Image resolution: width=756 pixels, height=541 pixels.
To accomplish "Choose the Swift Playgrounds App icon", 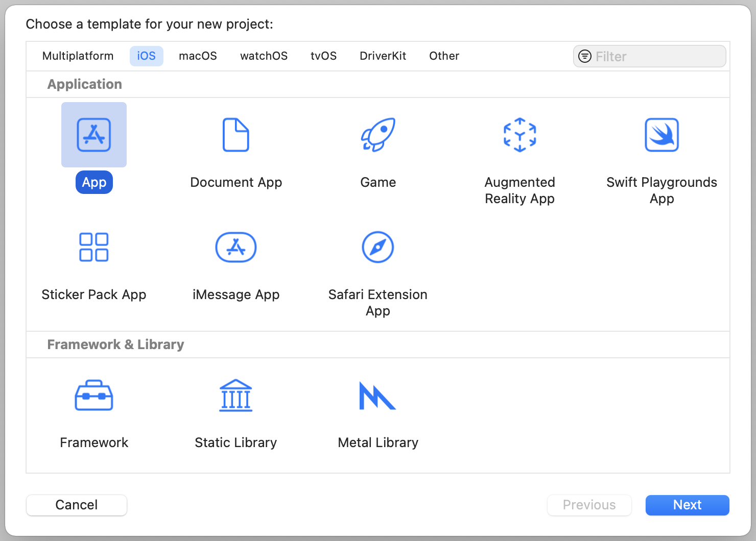I will (661, 135).
